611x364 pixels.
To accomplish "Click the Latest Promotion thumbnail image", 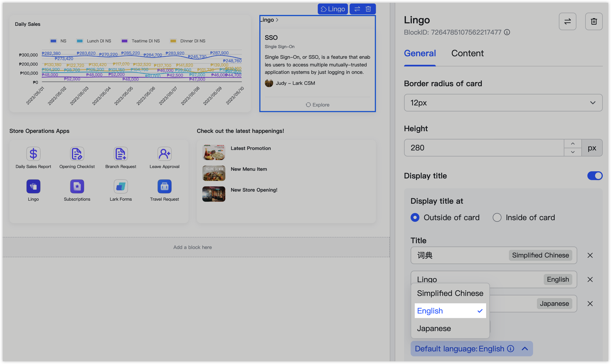I will 214,152.
